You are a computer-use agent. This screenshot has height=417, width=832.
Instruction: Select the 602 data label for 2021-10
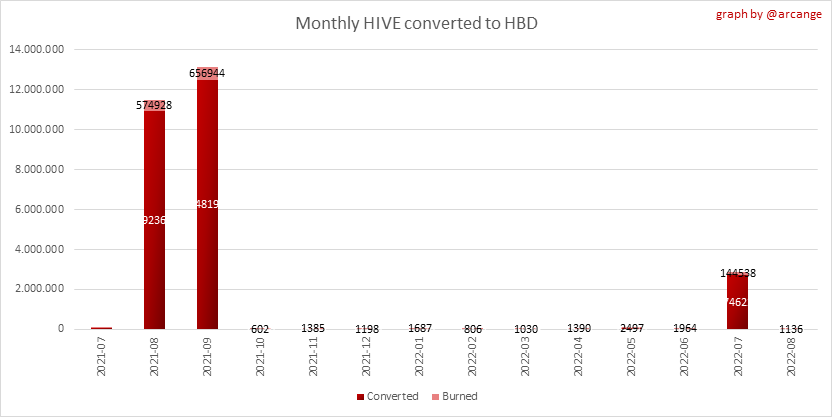click(x=260, y=328)
